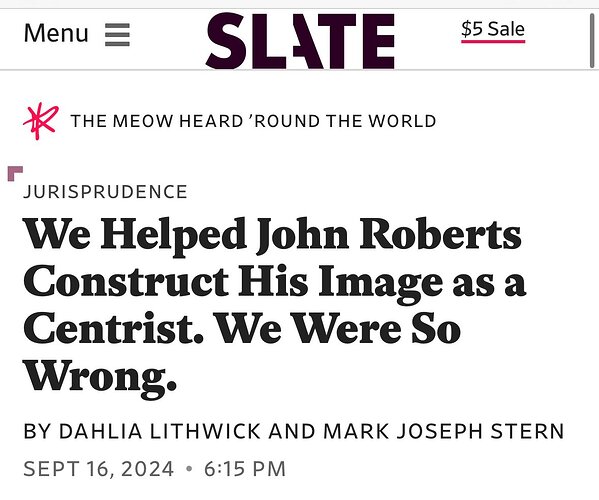Viewport: 599px width, 500px height.
Task: Open the hamburger menu icon
Action: point(117,35)
